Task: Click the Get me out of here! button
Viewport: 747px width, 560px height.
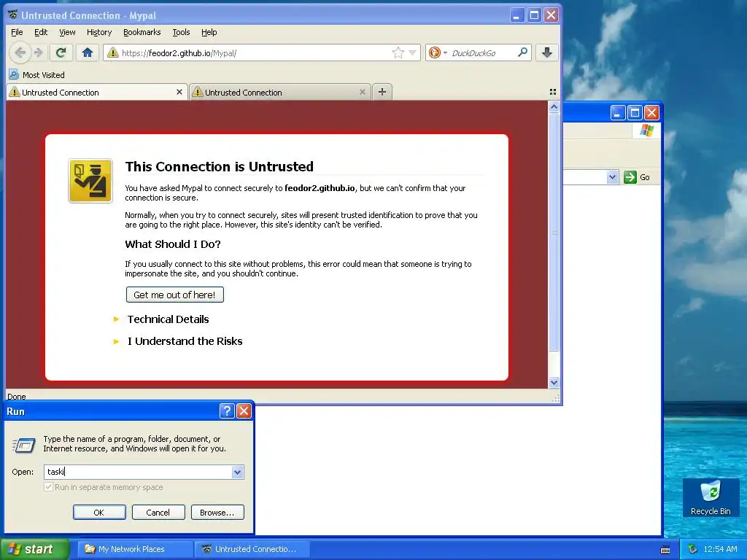Action: tap(174, 295)
